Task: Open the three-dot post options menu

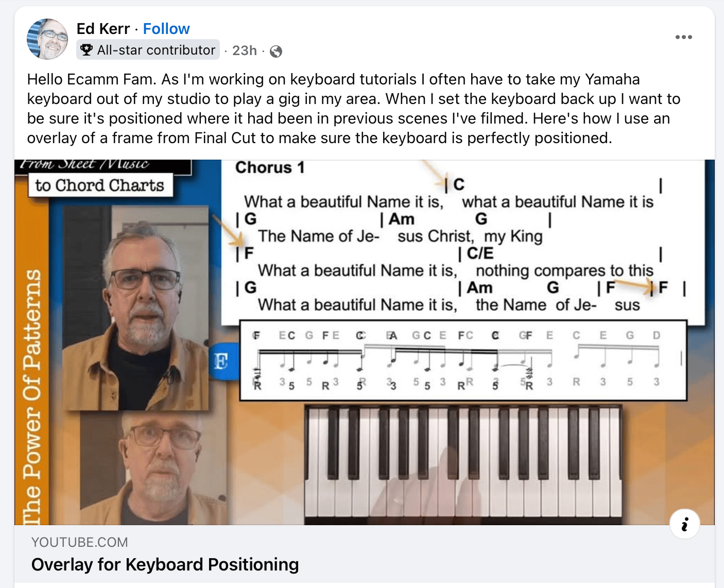Action: coord(683,37)
